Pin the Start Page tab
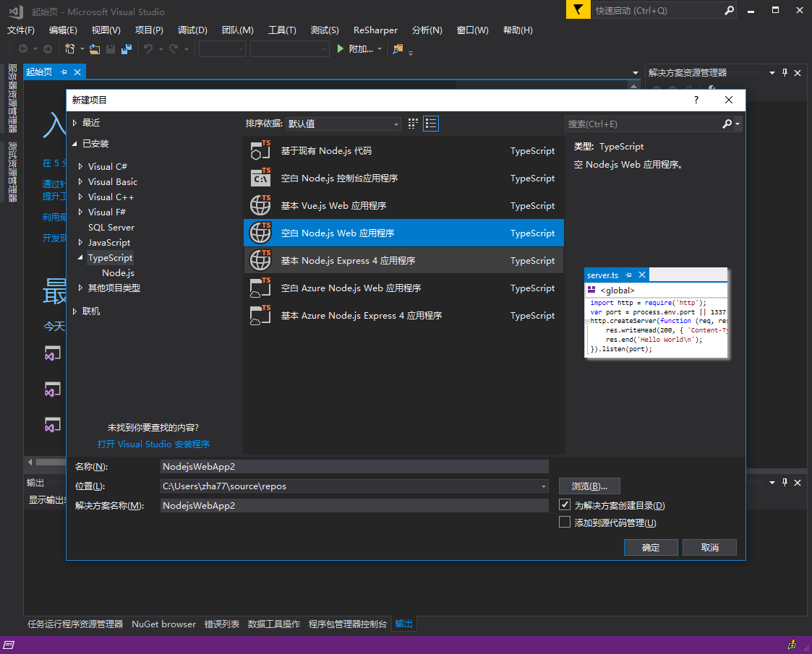Image resolution: width=812 pixels, height=654 pixels. (64, 72)
